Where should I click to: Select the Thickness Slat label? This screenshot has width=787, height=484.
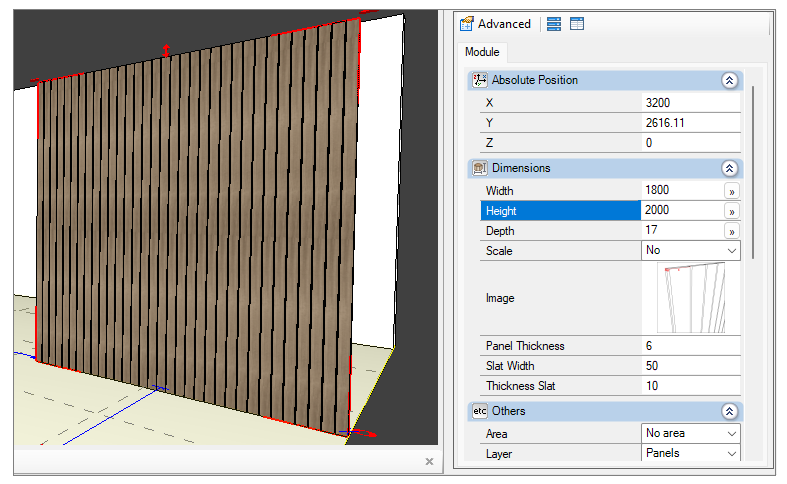click(x=520, y=386)
